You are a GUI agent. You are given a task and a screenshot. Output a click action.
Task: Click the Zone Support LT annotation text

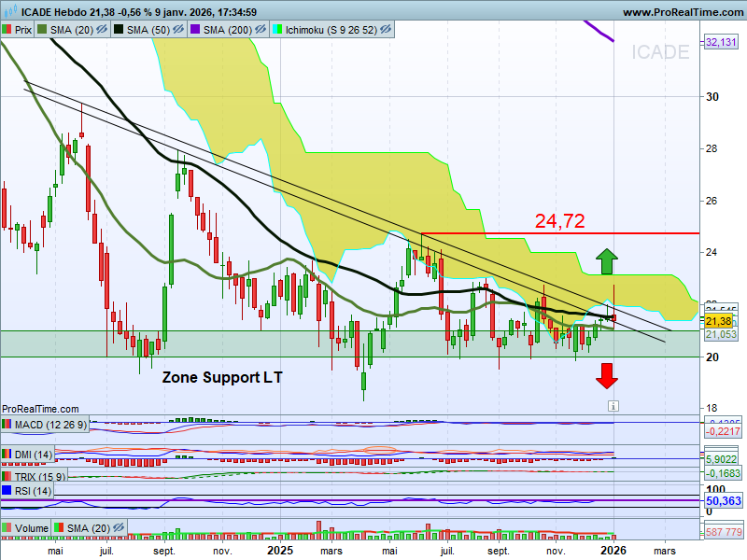pos(222,377)
